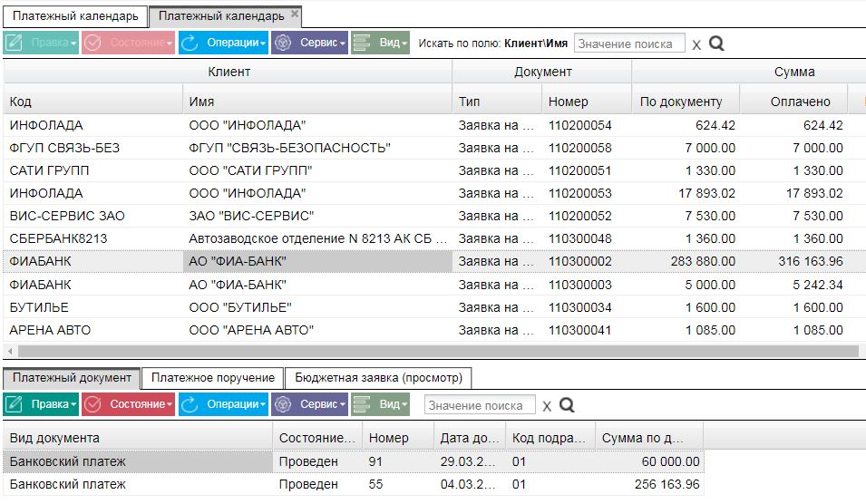The width and height of the screenshot is (866, 504).
Task: Select the ФГУП "СВЯЗЬ-БЕЗОПАСНОСТЬ" row
Action: tap(433, 148)
